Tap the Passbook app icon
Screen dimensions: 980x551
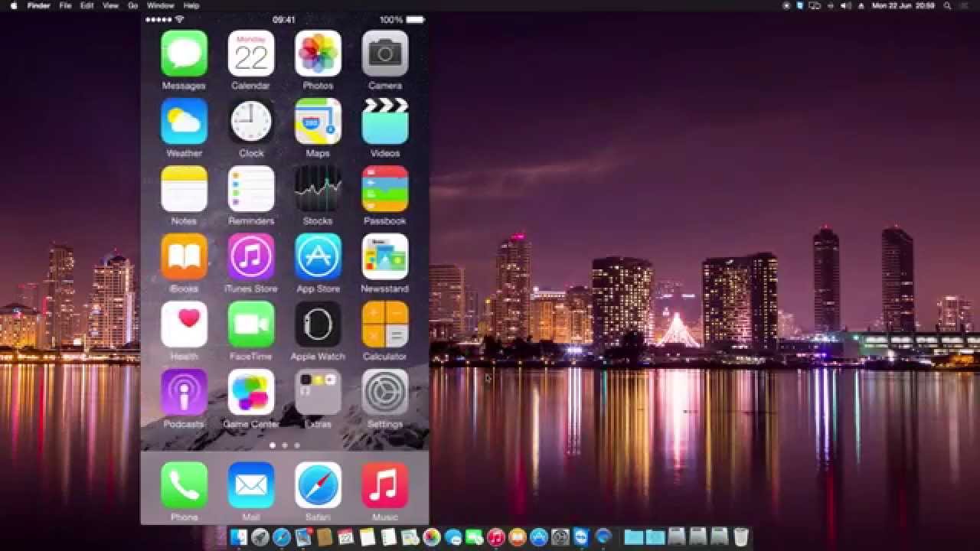(385, 188)
